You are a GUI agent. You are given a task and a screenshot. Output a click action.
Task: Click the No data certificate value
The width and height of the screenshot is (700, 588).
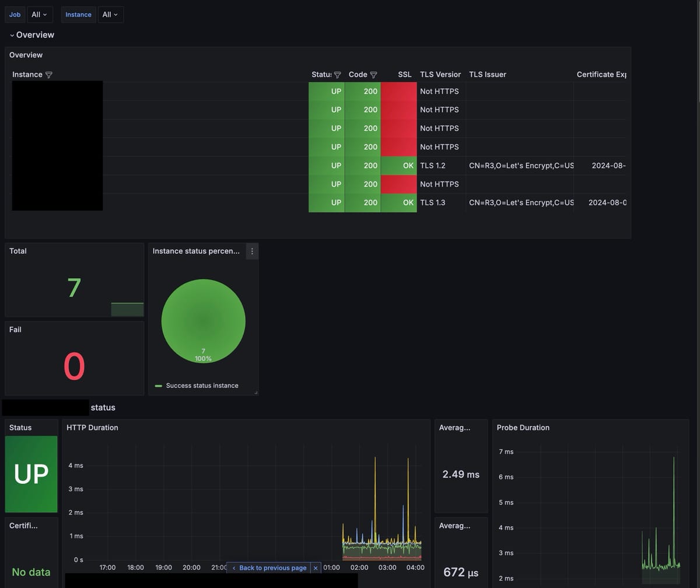[31, 572]
